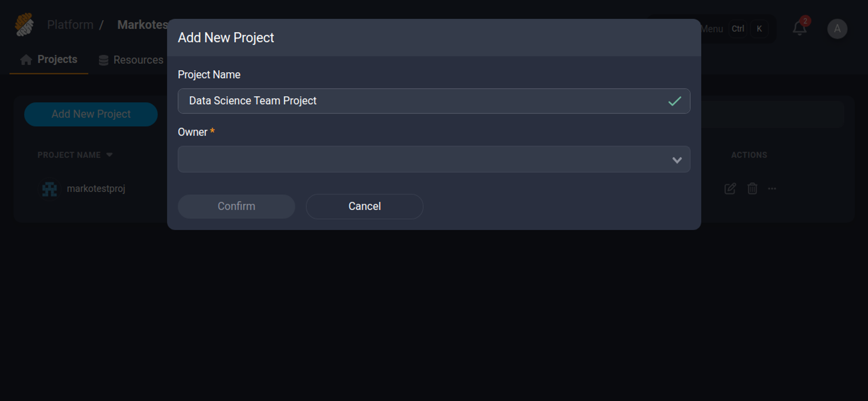The width and height of the screenshot is (868, 401).
Task: Click the home icon beside Projects
Action: pyautogui.click(x=26, y=60)
